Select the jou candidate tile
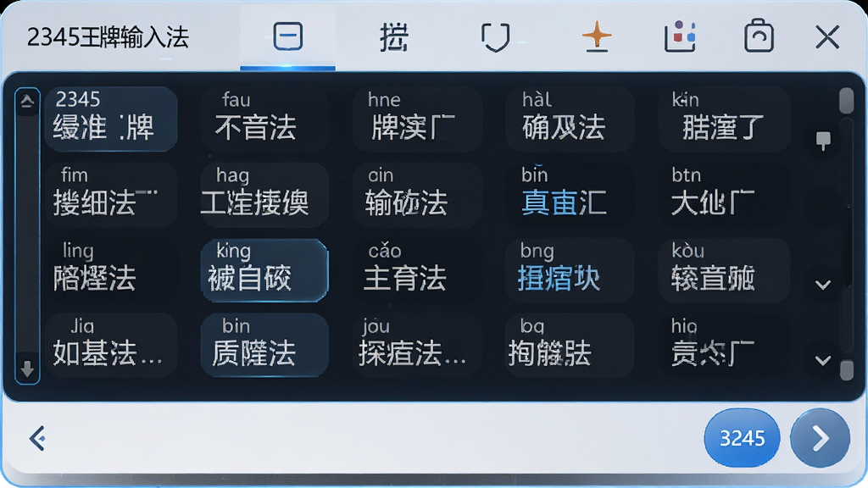868x488 pixels. click(417, 346)
